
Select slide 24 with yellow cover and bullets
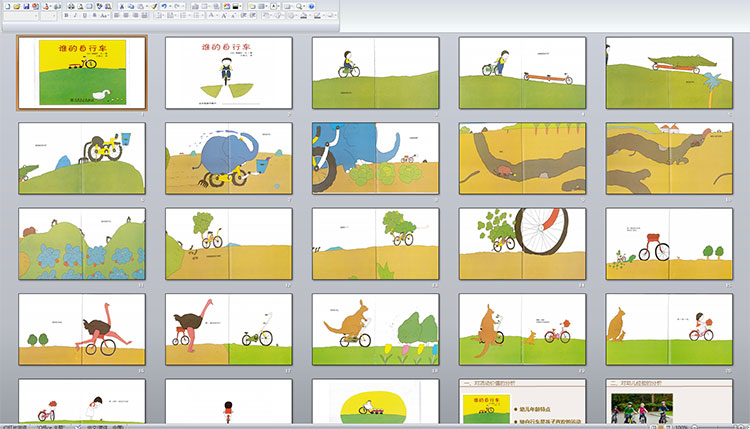[x=522, y=401]
